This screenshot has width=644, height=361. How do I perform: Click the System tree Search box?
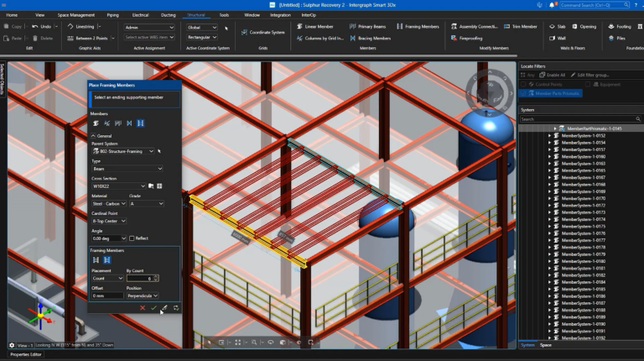pyautogui.click(x=580, y=119)
